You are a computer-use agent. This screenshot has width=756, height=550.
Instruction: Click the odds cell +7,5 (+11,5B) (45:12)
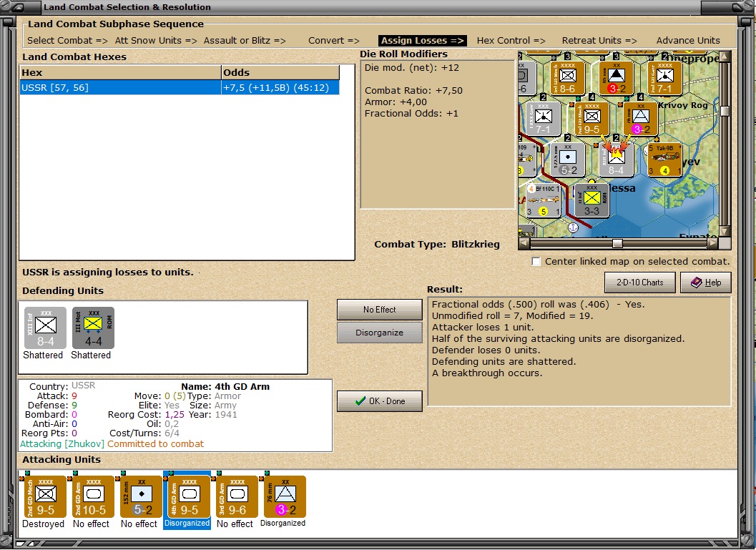point(280,88)
